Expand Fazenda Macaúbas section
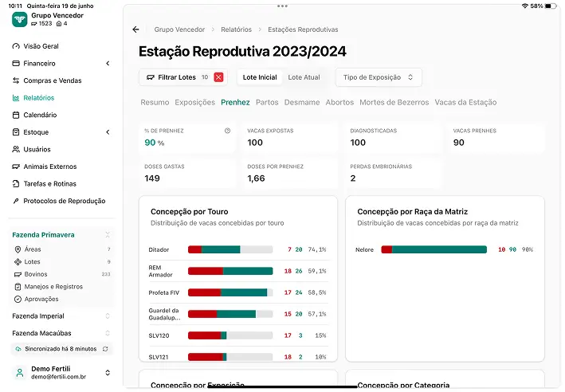Viewport: 565px width, 392px height. pyautogui.click(x=108, y=333)
